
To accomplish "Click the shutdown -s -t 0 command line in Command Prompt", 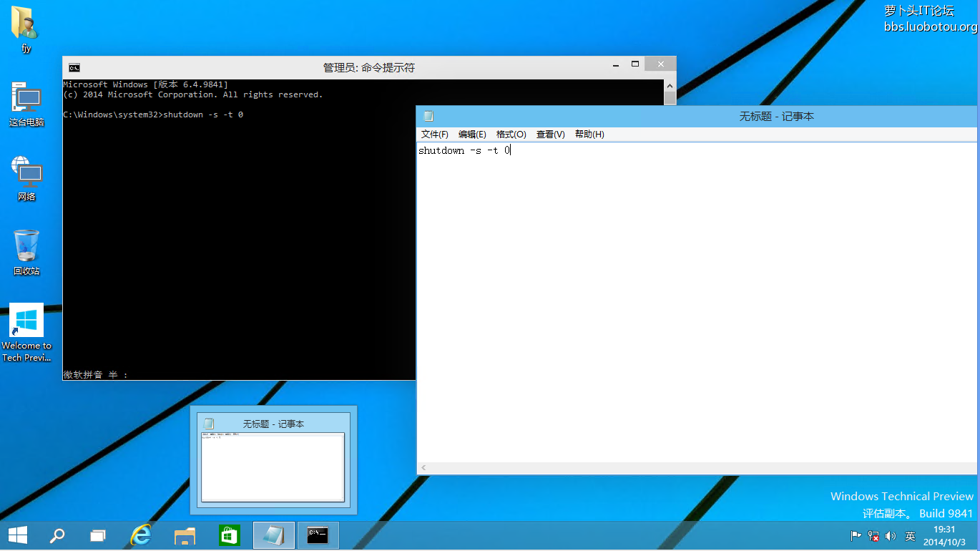I will coord(153,114).
